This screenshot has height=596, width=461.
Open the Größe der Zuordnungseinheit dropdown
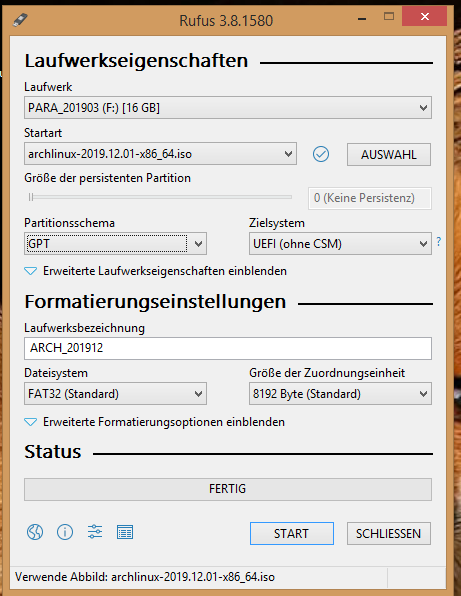click(340, 393)
